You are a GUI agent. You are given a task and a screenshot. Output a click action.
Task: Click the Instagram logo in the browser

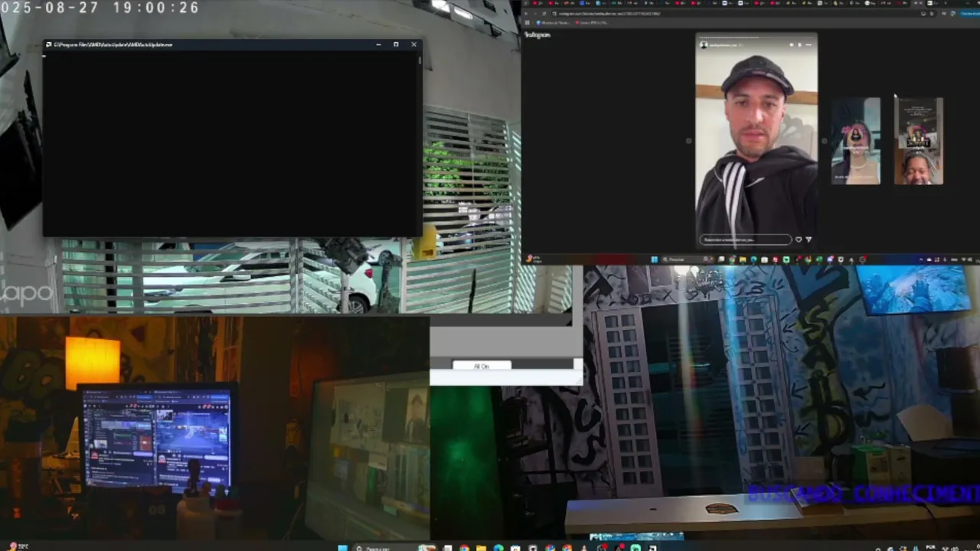click(x=537, y=34)
